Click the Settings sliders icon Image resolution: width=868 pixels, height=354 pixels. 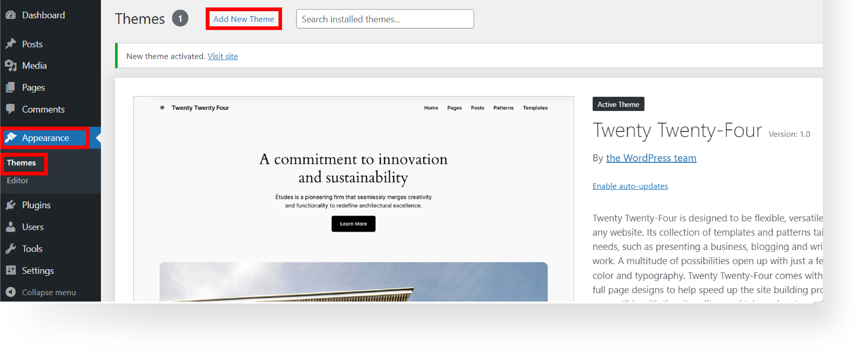[11, 270]
